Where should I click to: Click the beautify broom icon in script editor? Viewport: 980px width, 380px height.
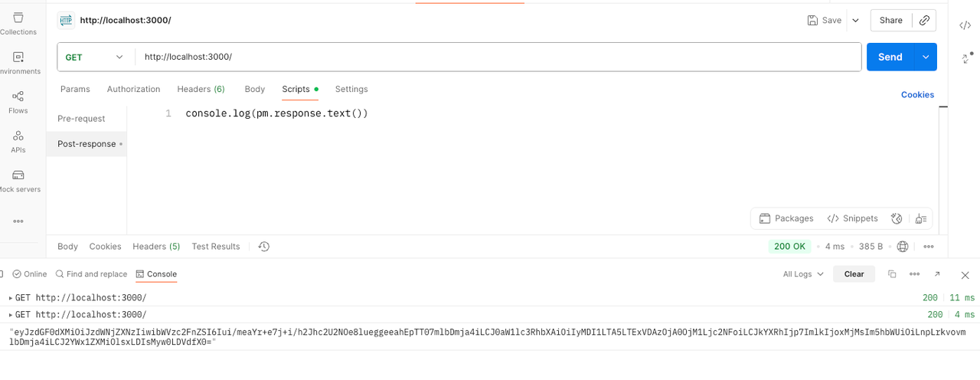click(x=920, y=218)
